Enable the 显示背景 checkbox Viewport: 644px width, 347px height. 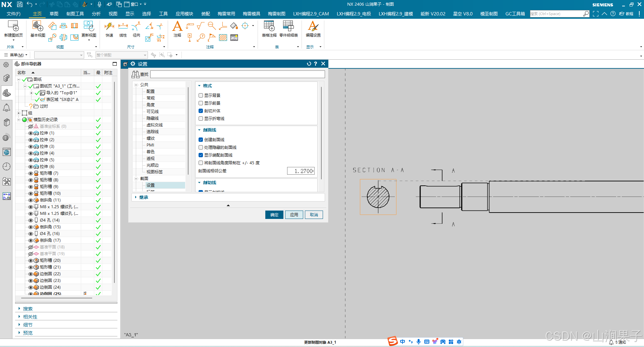tap(201, 96)
